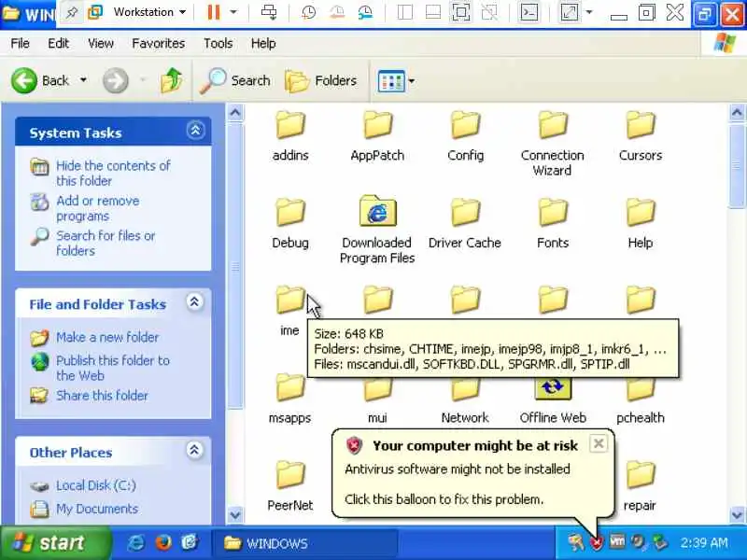Screen dimensions: 747x560
Task: Click Add or remove programs link
Action: (x=97, y=208)
